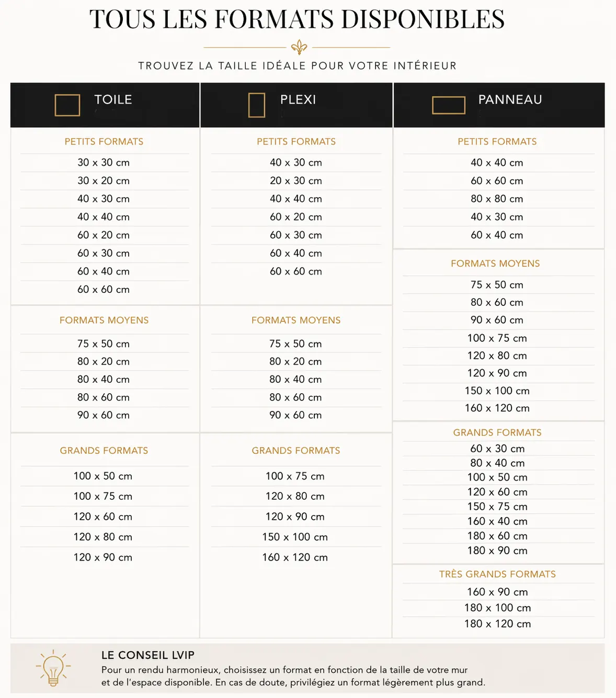Select the PLEXI column header label

(298, 99)
